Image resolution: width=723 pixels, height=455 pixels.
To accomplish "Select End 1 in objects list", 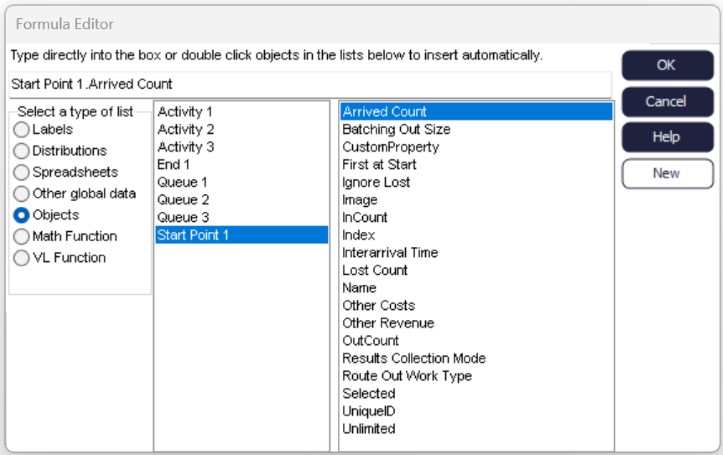I will (x=242, y=165).
